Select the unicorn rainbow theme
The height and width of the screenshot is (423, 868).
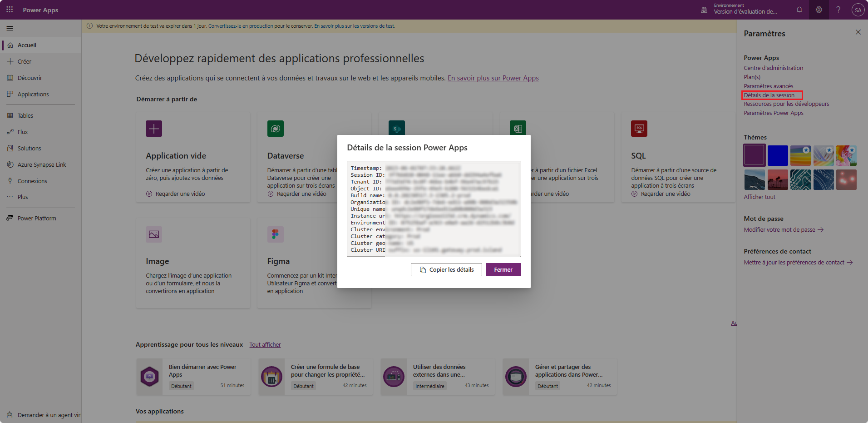coord(846,155)
